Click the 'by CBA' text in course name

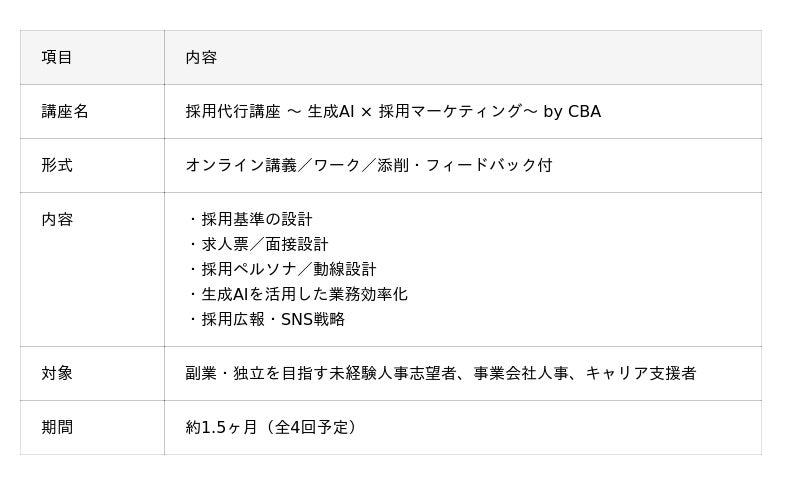pos(572,112)
